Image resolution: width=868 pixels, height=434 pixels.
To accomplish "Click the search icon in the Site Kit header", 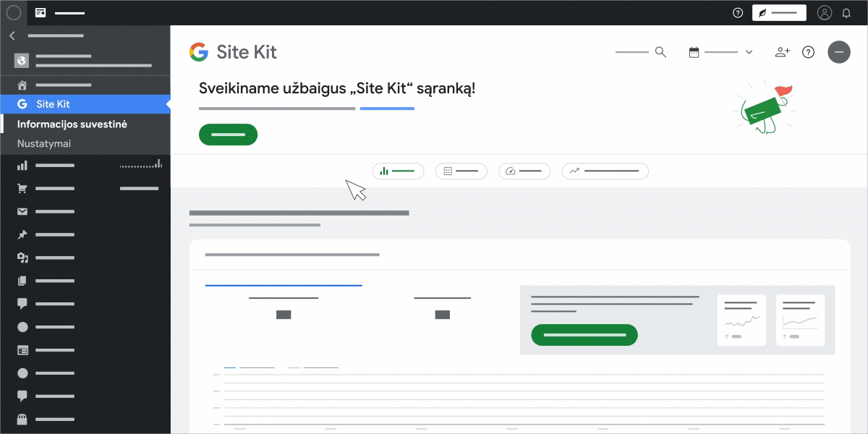I will click(x=660, y=51).
